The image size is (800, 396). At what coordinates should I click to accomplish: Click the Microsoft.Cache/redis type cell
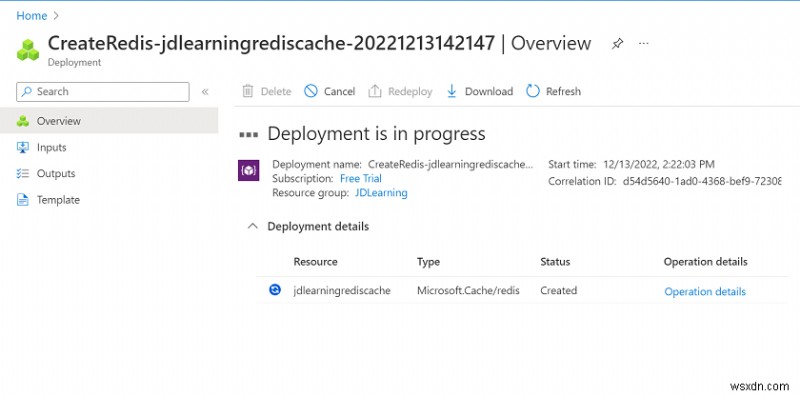pos(468,291)
